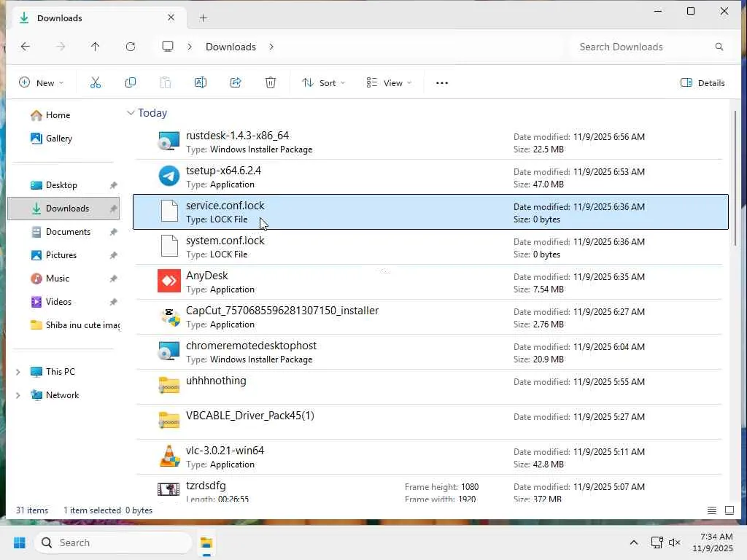Viewport: 747px width, 560px height.
Task: Select the system.conf.lock file name
Action: 225,241
